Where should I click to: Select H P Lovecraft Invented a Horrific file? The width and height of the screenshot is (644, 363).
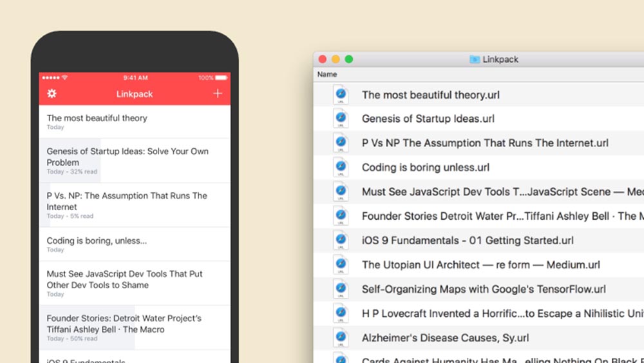tap(502, 314)
